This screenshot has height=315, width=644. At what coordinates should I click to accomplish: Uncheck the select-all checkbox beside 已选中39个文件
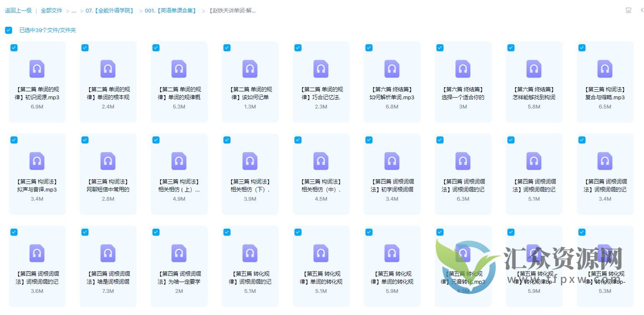tap(9, 30)
